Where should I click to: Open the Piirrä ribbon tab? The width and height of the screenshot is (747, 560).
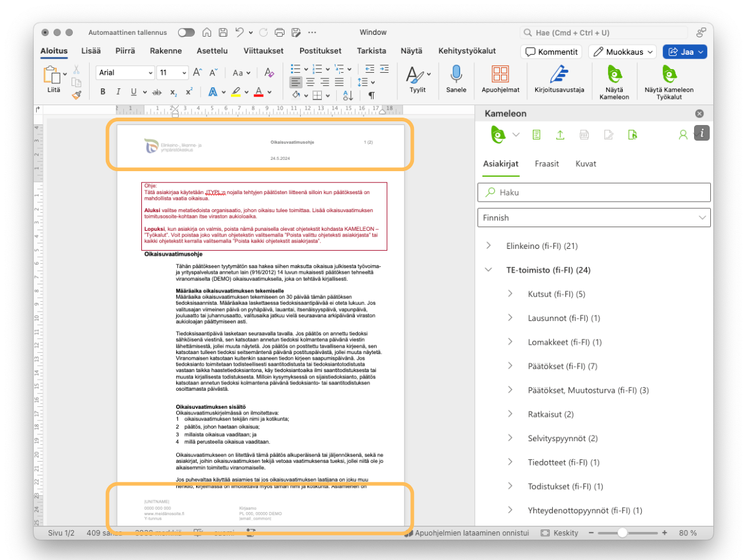coord(125,51)
